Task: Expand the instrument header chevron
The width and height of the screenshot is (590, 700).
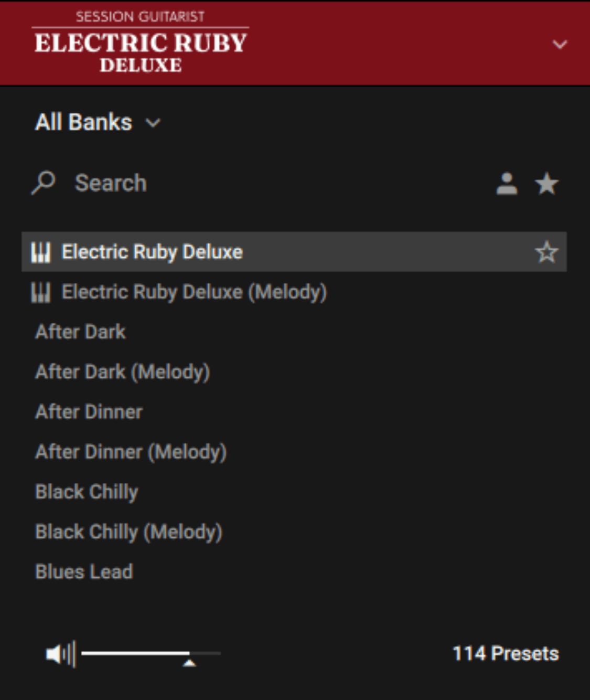Action: point(560,45)
